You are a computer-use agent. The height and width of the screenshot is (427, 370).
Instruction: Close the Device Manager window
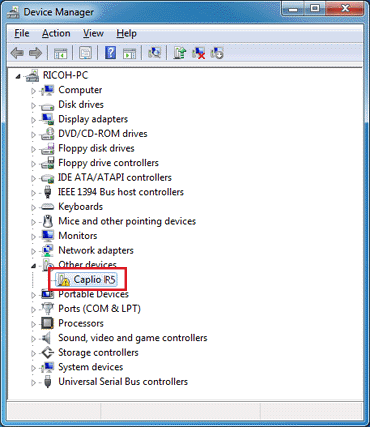pos(345,9)
